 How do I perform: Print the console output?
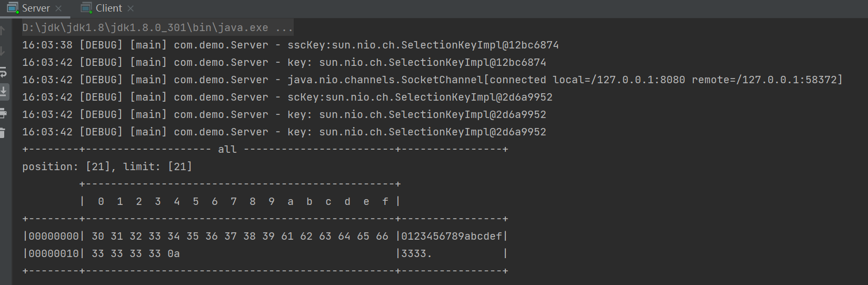pyautogui.click(x=3, y=113)
